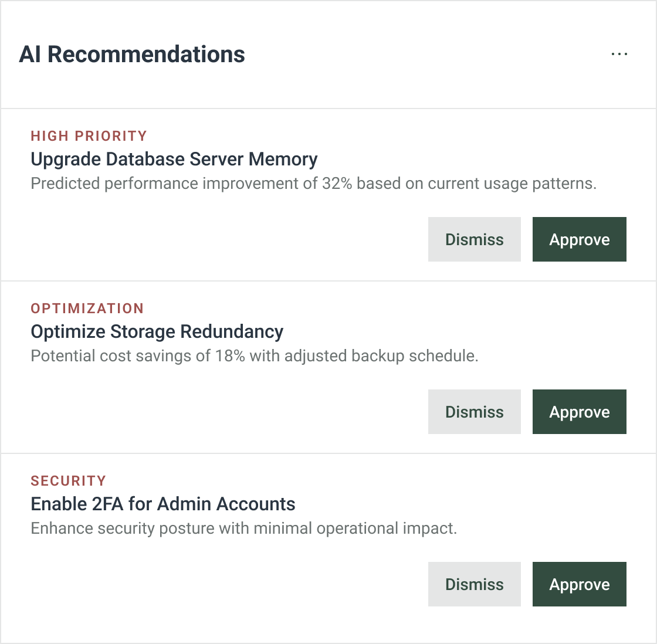Click the OPTIMIZATION category label
This screenshot has height=644, width=657.
pos(87,309)
